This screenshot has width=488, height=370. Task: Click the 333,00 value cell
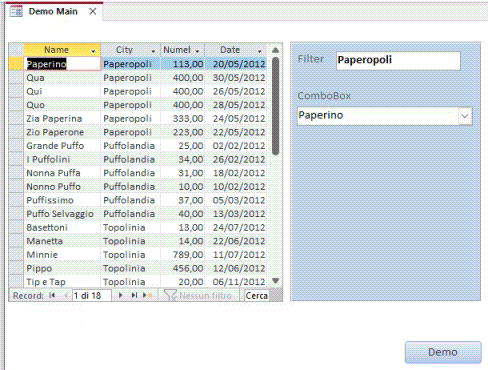coord(182,119)
